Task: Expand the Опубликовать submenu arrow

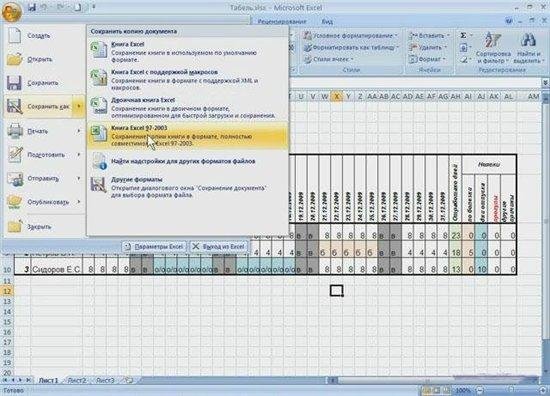Action: tap(79, 202)
